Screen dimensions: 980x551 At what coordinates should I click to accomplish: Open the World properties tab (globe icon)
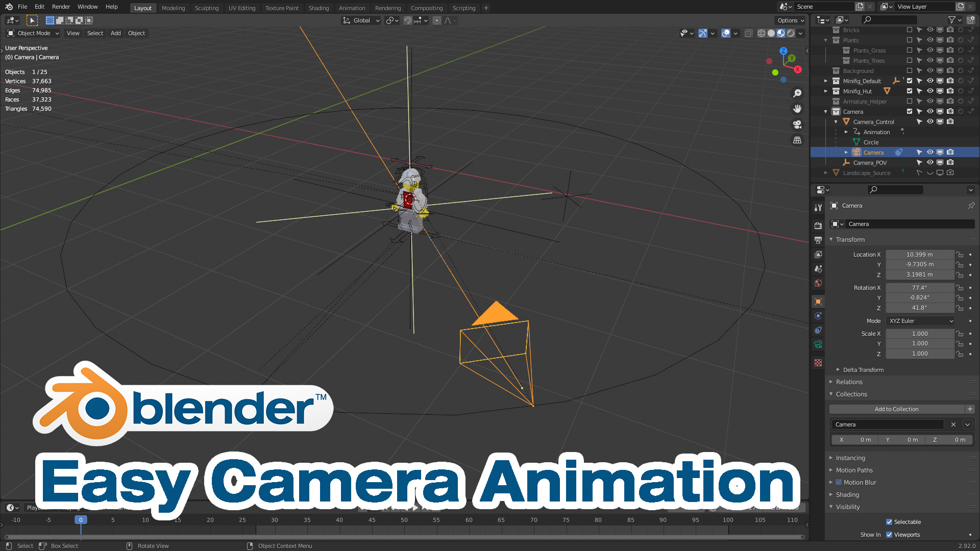(x=818, y=283)
